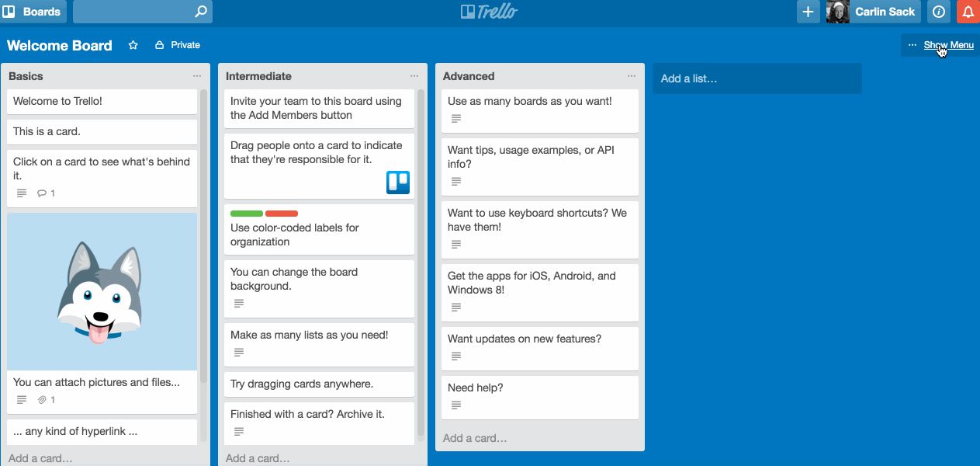The width and height of the screenshot is (980, 466).
Task: Open the Drag people onto a card card
Action: pyautogui.click(x=320, y=166)
